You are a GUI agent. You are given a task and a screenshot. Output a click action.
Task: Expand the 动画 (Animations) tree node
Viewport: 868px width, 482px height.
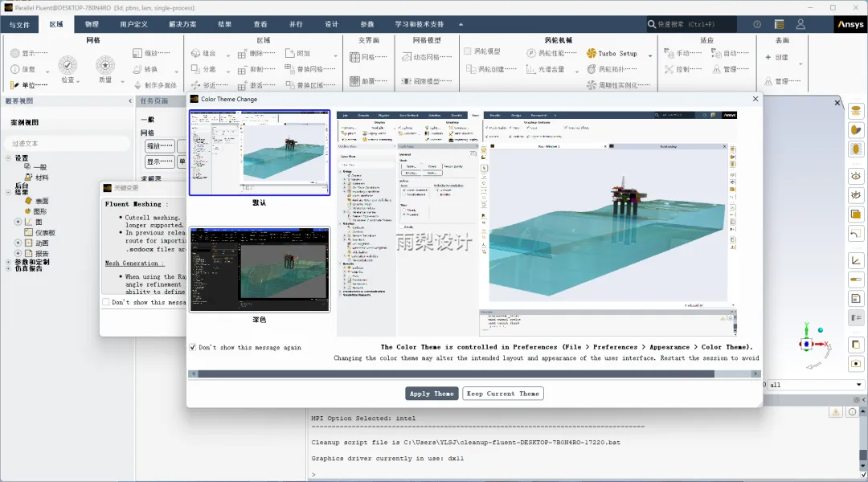point(18,243)
